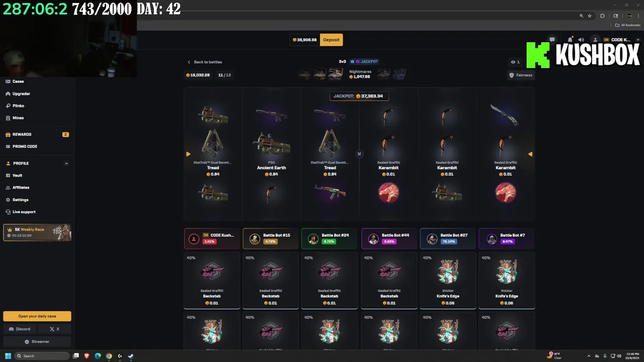The width and height of the screenshot is (644, 362).
Task: Open the chat bubble icon in header
Action: click(552, 40)
